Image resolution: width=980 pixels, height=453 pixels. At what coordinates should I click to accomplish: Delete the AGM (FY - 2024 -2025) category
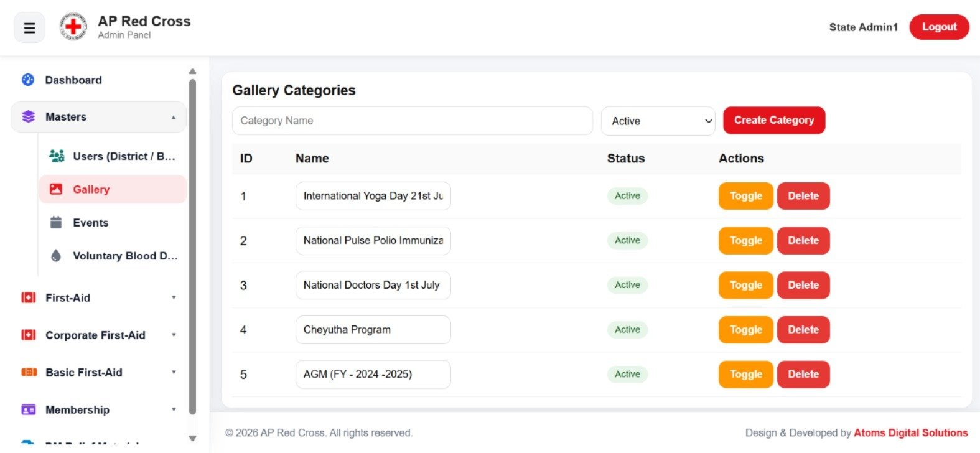pos(803,375)
